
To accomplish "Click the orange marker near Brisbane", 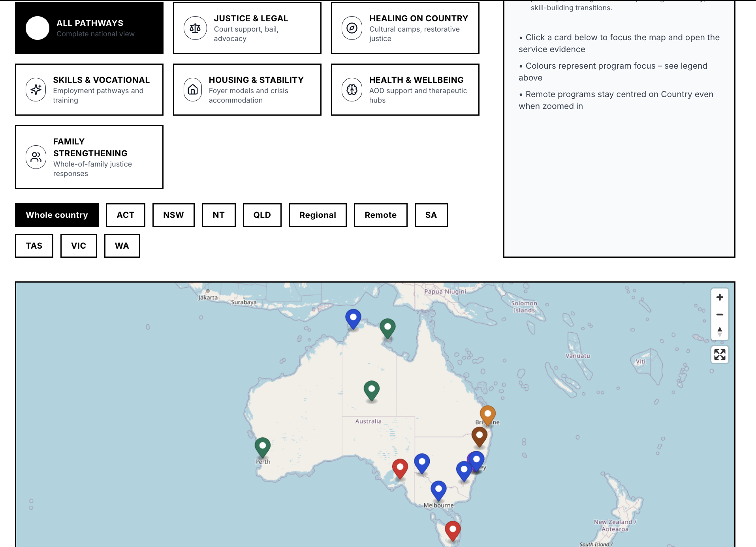I will click(487, 414).
